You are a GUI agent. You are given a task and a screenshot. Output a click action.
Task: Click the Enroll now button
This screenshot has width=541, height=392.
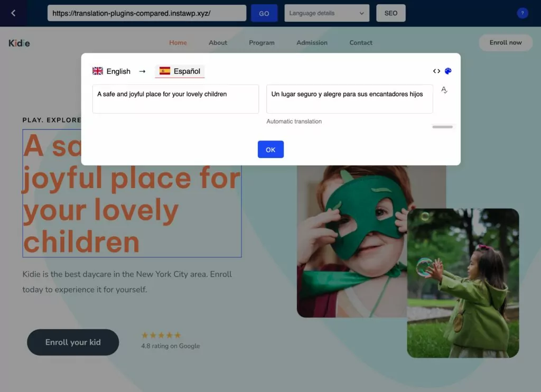tap(506, 43)
